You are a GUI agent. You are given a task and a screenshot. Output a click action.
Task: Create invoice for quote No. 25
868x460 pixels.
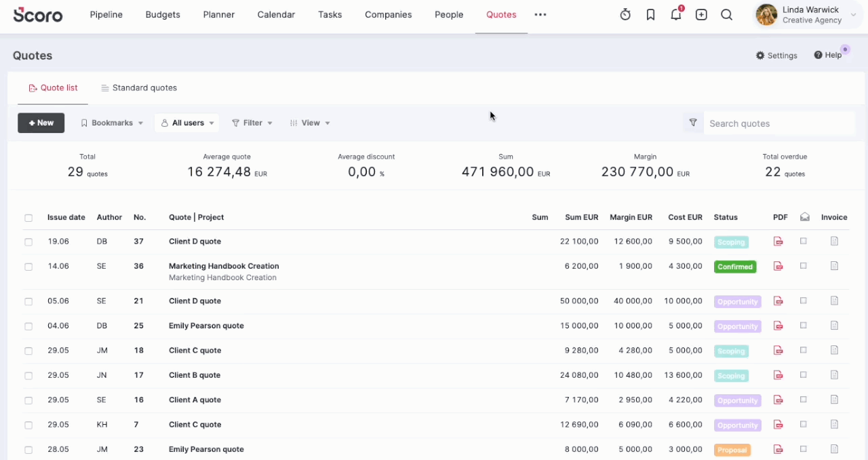pos(835,326)
